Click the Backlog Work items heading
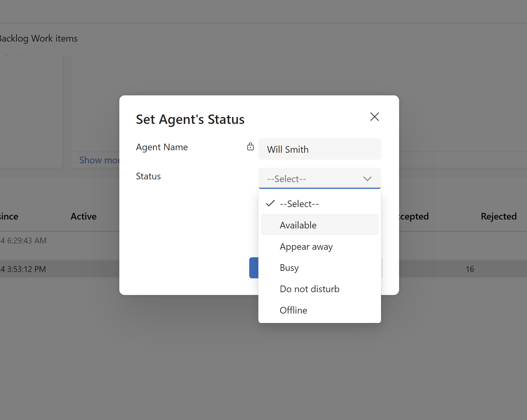527x420 pixels. [x=39, y=38]
